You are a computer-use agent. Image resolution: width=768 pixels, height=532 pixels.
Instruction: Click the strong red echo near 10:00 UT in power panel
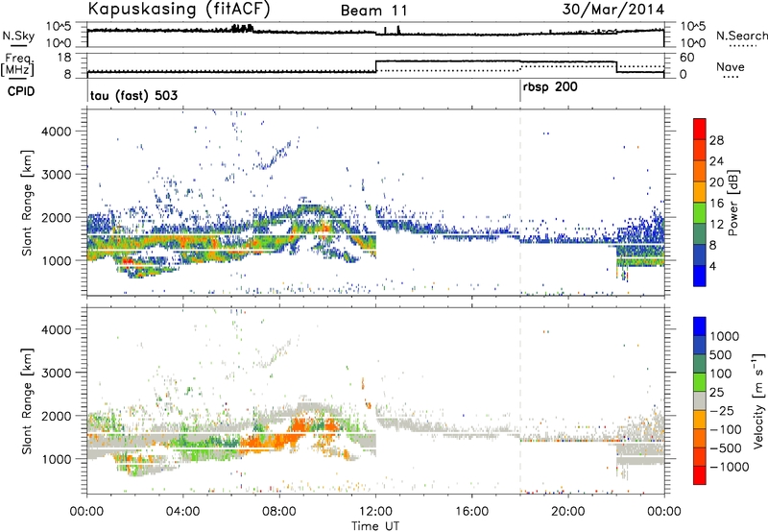pyautogui.click(x=325, y=229)
